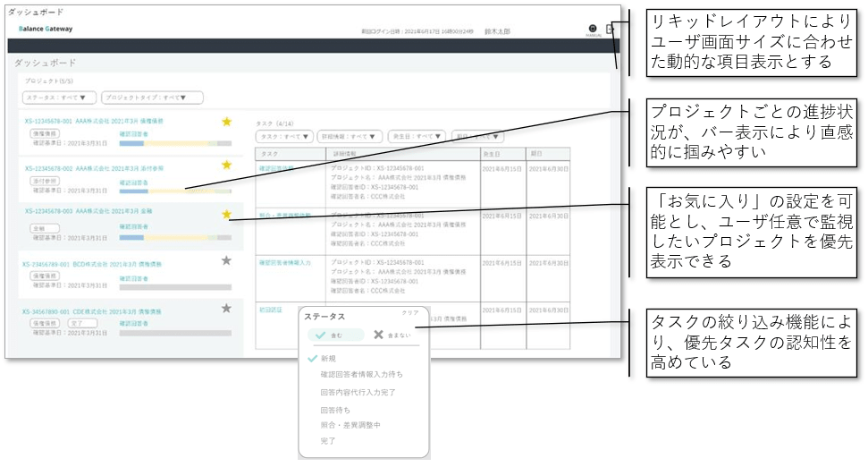Screen dimensions: 868x467
Task: Star the XS-34567890-001 CDE project
Action: coord(226,308)
